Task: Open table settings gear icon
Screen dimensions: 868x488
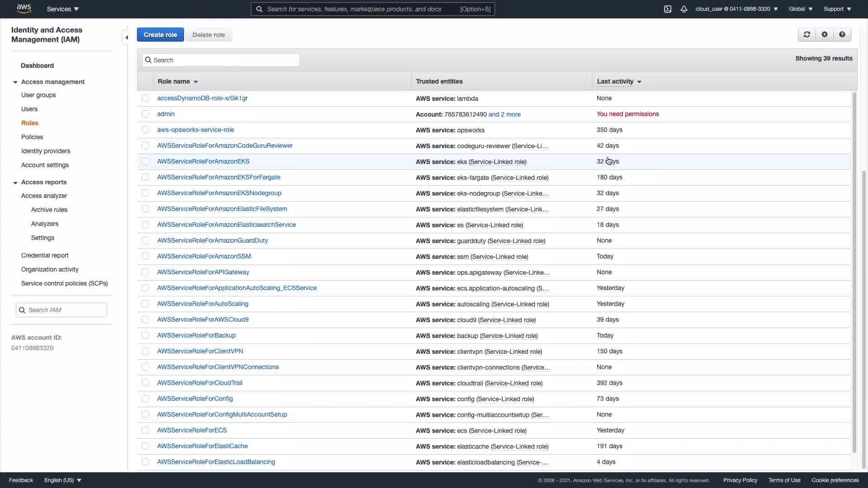Action: tap(825, 35)
